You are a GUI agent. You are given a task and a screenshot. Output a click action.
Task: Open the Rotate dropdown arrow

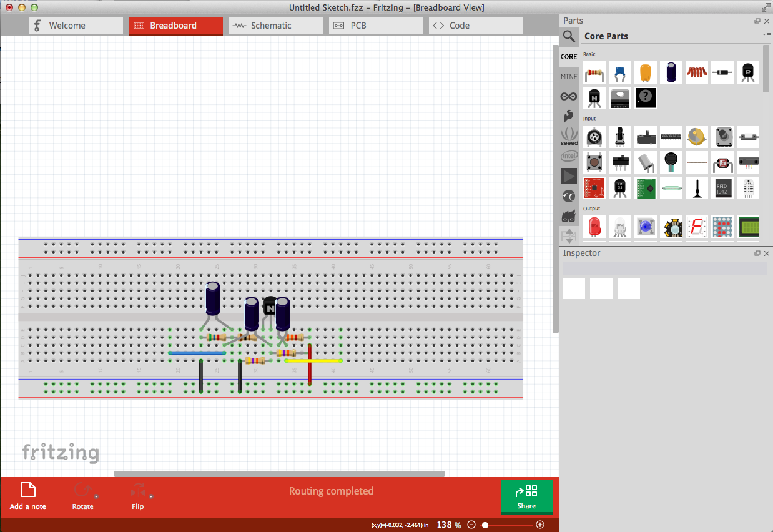click(x=96, y=497)
